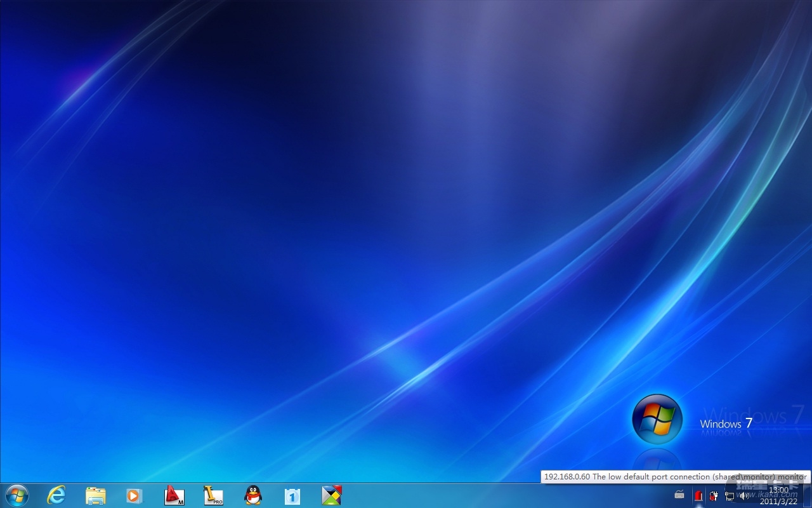Screen dimensions: 812x508
Task: Launch AutoCAD Mechanical from the taskbar
Action: click(174, 495)
